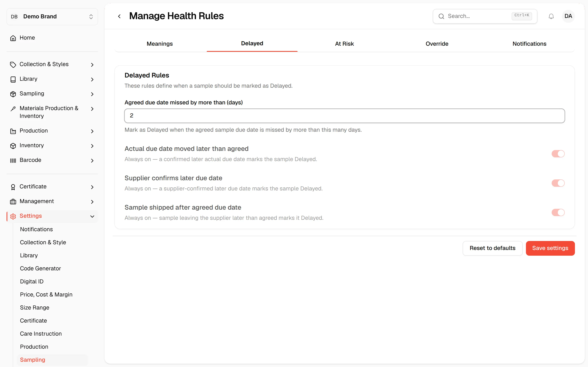Go back using the header arrow

119,16
